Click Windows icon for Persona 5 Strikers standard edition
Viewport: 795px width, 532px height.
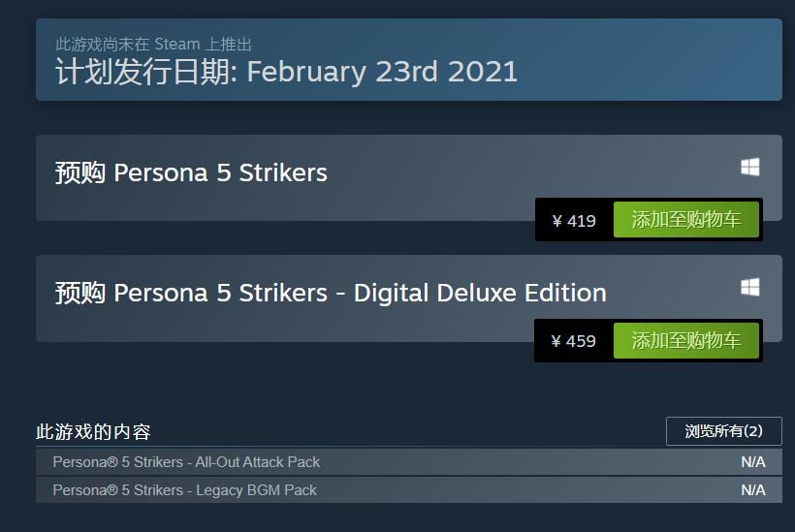[749, 168]
